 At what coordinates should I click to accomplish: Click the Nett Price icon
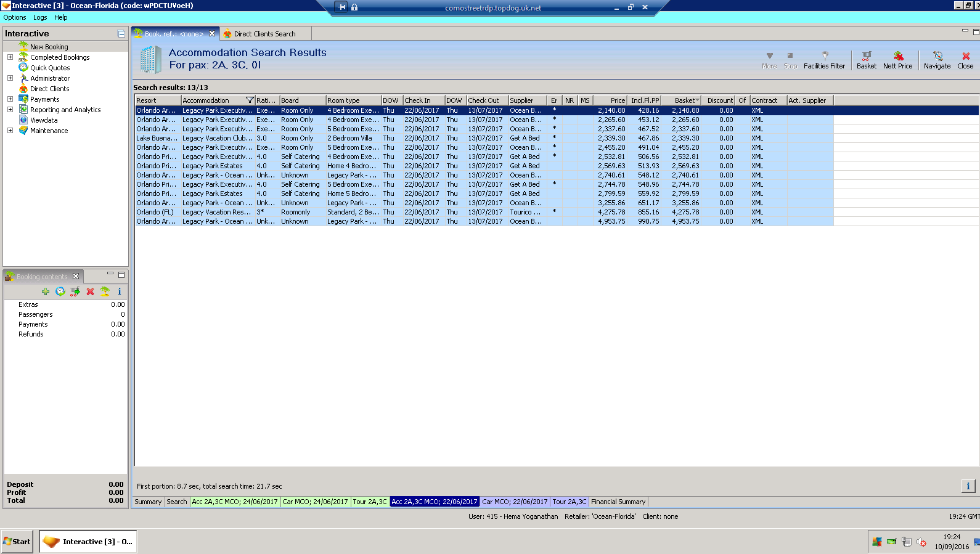click(x=898, y=56)
